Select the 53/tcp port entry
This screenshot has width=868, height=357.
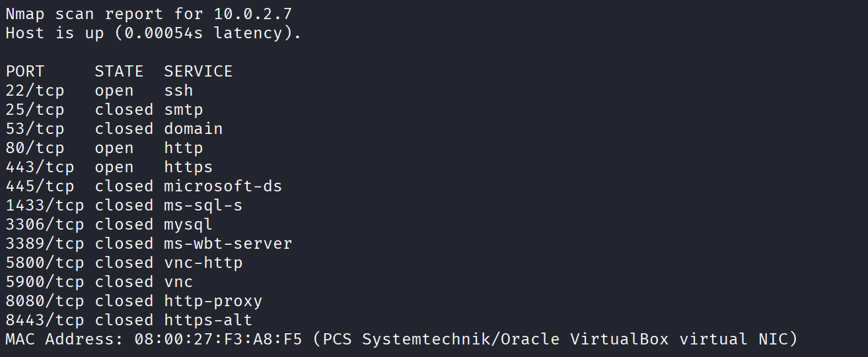[35, 129]
